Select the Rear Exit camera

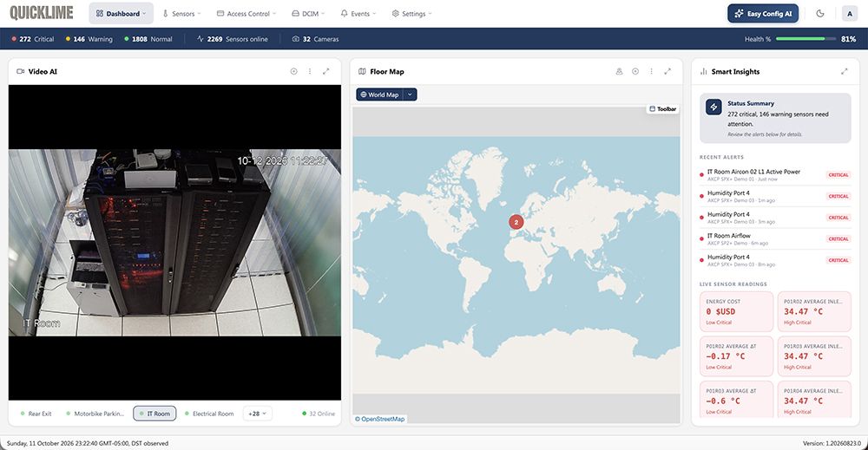click(x=36, y=414)
